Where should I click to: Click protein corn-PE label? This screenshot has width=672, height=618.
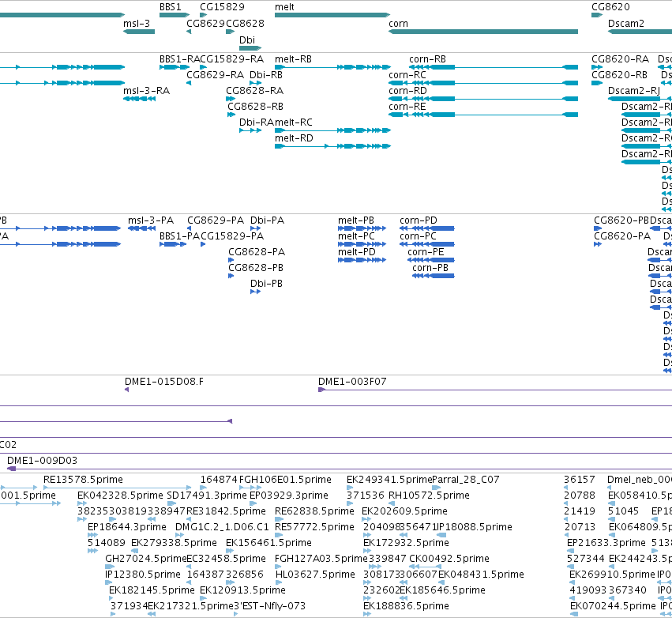coord(426,252)
